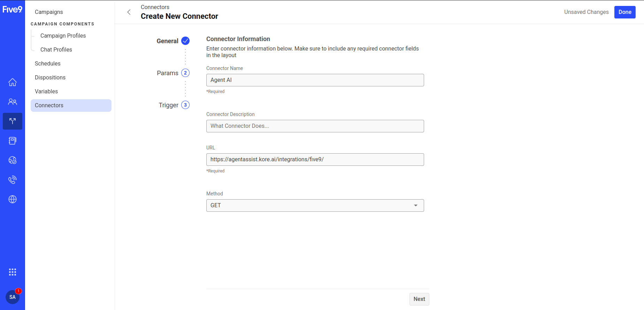Viewport: 644px width, 310px height.
Task: Open the app grid launcher icon
Action: [13, 272]
